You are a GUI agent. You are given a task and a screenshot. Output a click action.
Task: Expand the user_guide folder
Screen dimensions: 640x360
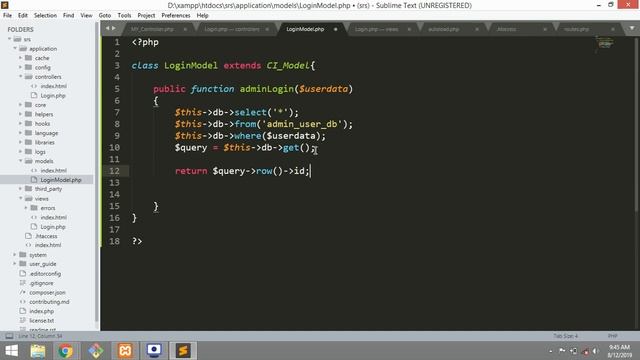15,264
